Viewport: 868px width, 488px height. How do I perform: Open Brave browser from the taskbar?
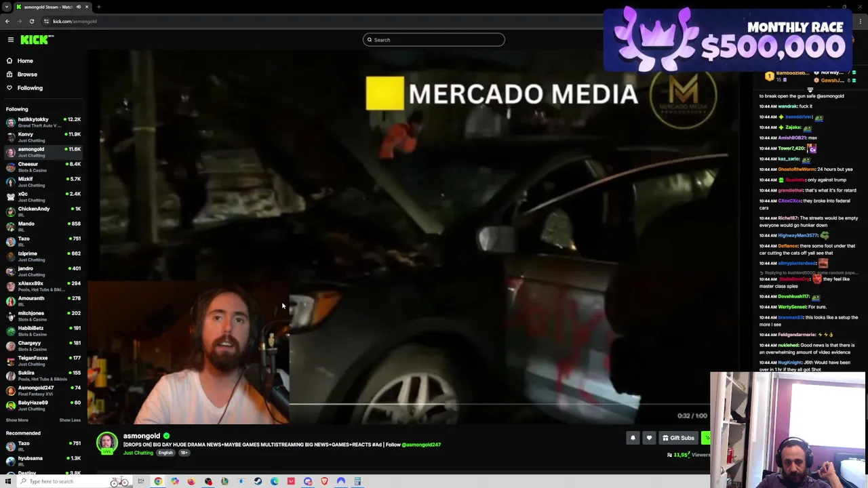[x=324, y=481]
